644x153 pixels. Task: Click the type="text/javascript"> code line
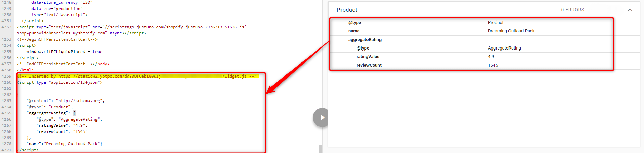point(60,15)
